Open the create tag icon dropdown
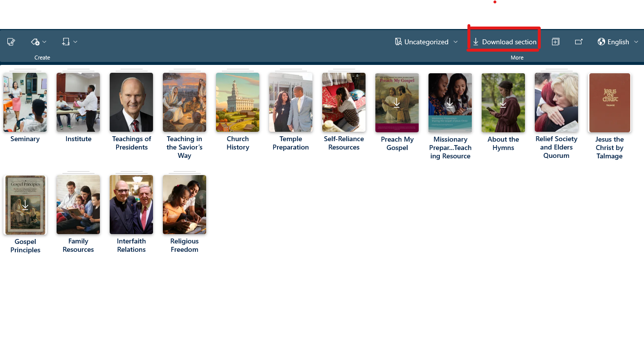644x360 pixels. tap(38, 42)
